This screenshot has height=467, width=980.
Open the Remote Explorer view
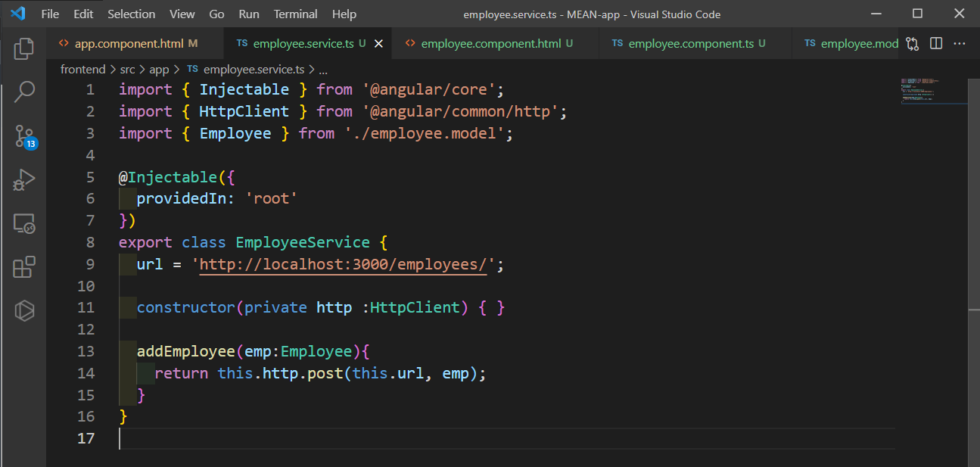(x=23, y=223)
